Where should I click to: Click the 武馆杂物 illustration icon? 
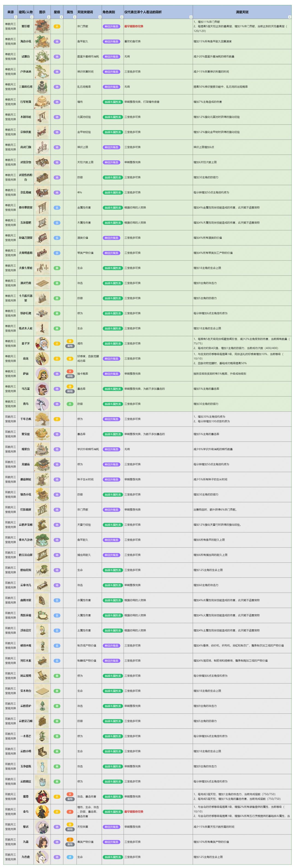[42, 162]
